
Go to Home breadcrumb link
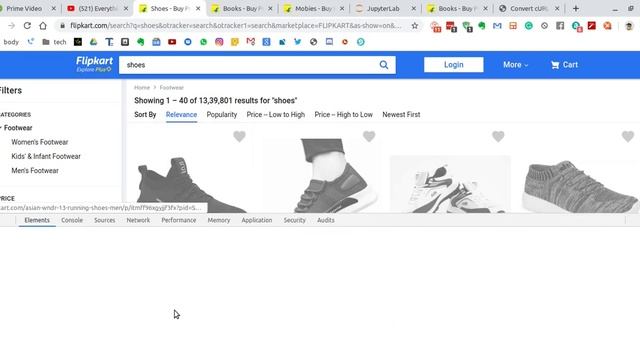click(x=142, y=87)
